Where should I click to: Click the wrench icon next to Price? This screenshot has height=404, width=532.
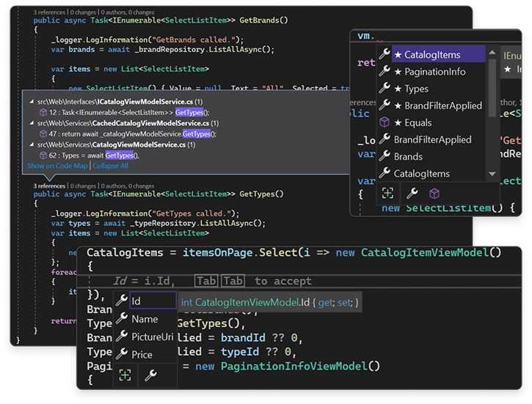pyautogui.click(x=122, y=354)
